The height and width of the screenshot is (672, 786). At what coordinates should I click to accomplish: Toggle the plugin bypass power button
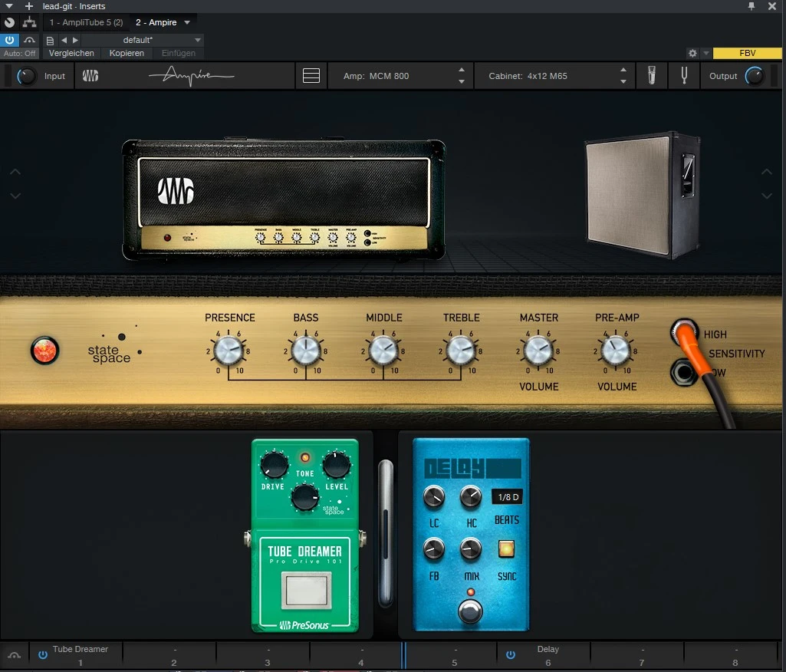(10, 40)
